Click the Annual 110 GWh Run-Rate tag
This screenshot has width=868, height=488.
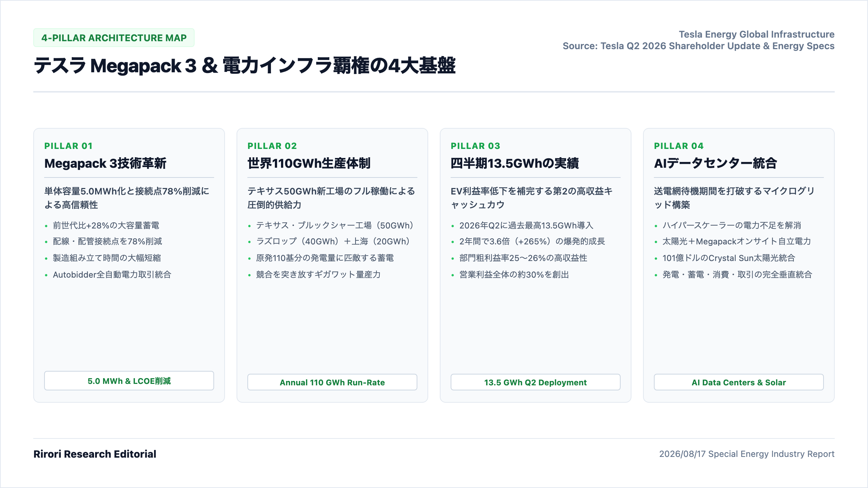[x=332, y=382]
